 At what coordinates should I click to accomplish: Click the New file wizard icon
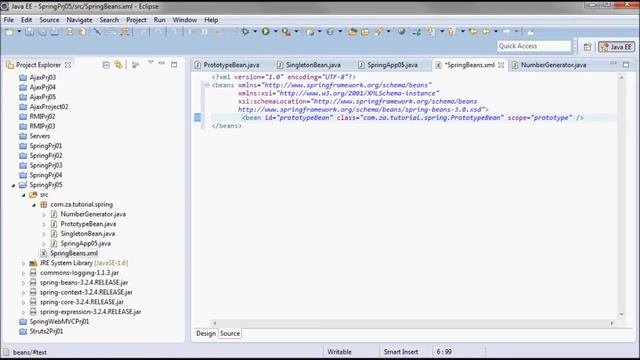tap(9, 31)
